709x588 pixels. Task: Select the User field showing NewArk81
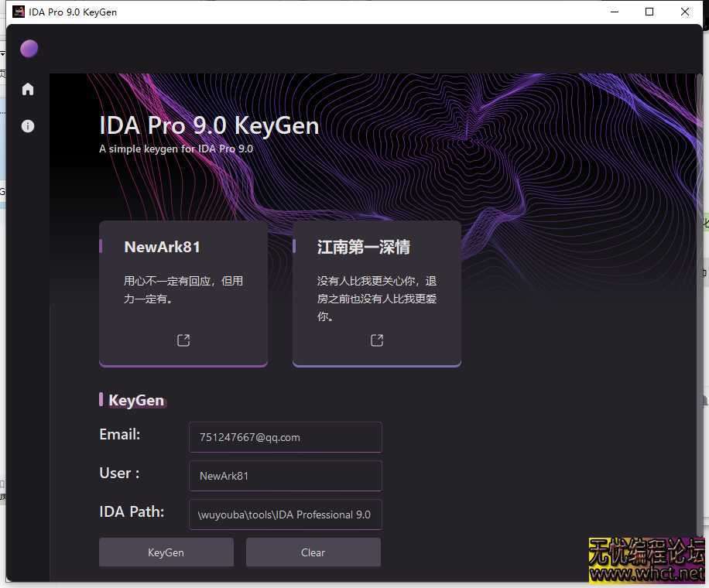coord(285,476)
